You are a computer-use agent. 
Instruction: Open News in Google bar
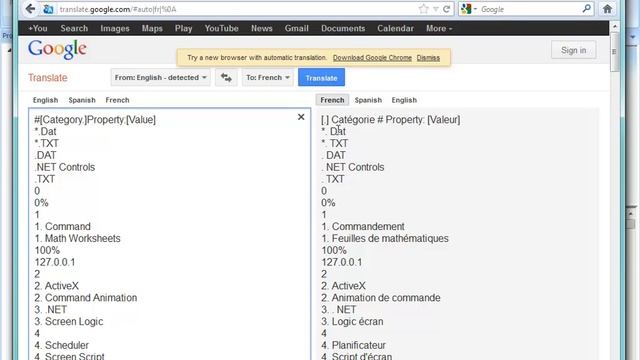pyautogui.click(x=262, y=28)
